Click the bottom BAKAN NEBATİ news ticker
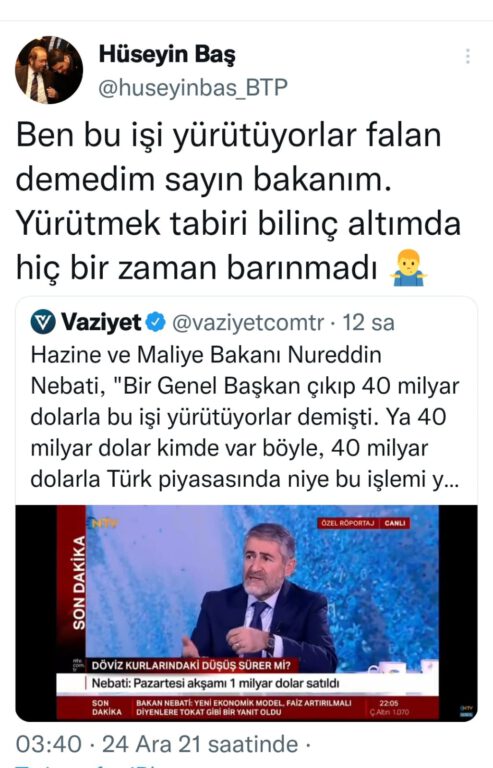The height and width of the screenshot is (768, 493). point(244,707)
